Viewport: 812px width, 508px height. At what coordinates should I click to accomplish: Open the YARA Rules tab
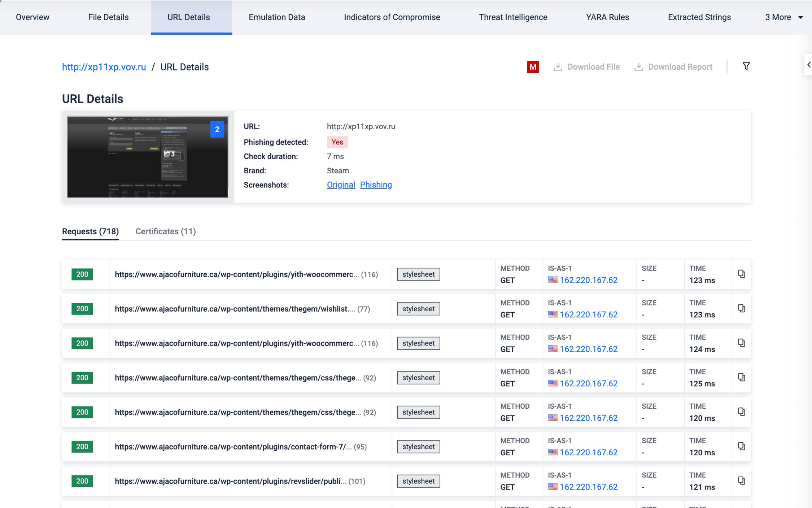point(607,17)
